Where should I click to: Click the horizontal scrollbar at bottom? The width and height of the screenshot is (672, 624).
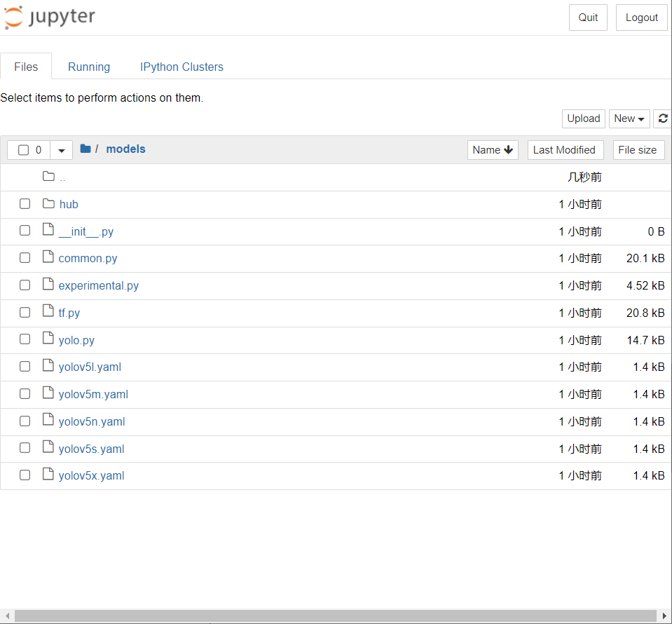click(335, 616)
